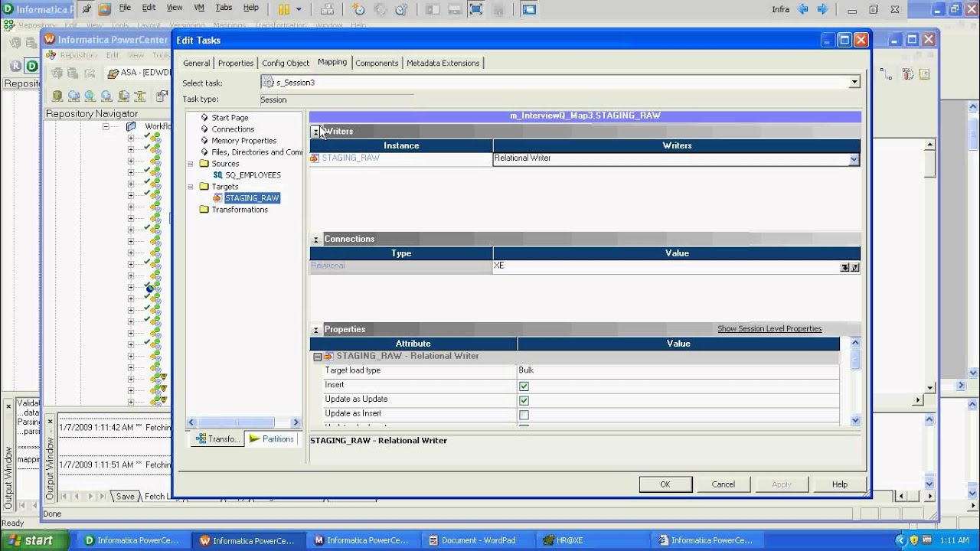Image resolution: width=980 pixels, height=551 pixels.
Task: Collapse the Properties section
Action: pyautogui.click(x=315, y=330)
